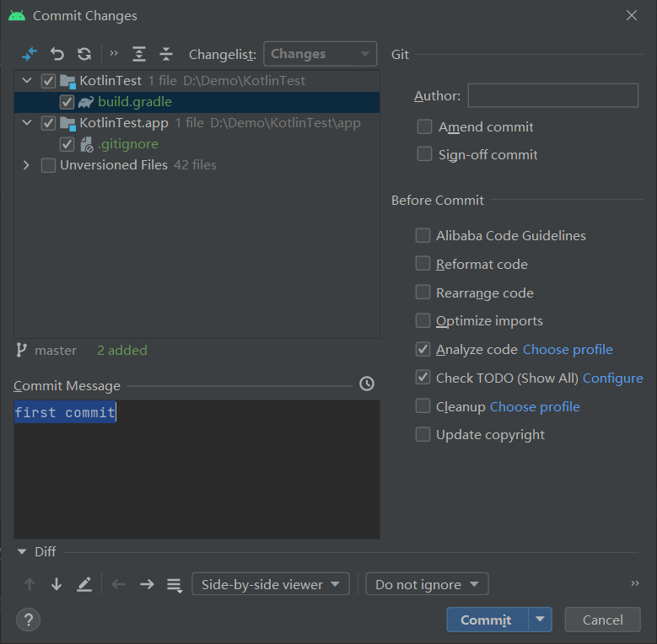Open the Changelist Changes dropdown
Viewport: 657px width, 644px height.
[320, 54]
